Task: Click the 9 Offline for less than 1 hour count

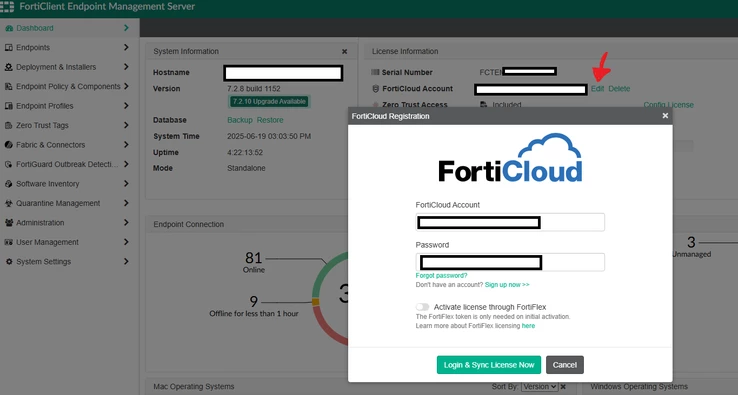Action: click(x=254, y=301)
